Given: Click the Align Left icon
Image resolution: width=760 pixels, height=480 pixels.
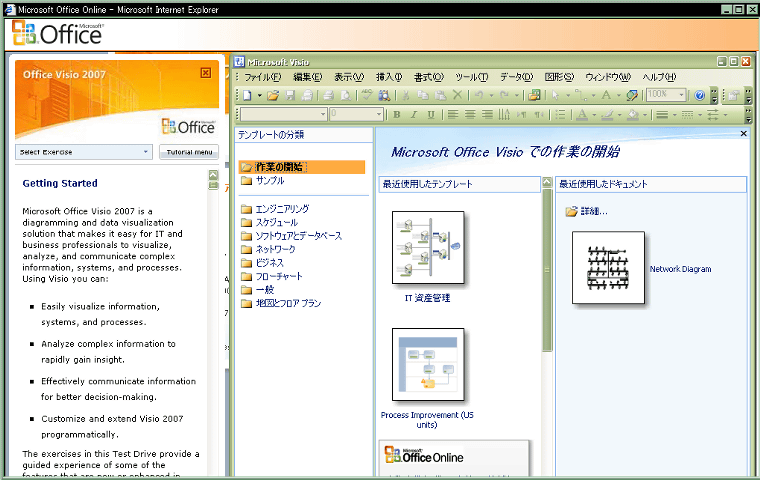Looking at the screenshot, I should click(x=453, y=114).
